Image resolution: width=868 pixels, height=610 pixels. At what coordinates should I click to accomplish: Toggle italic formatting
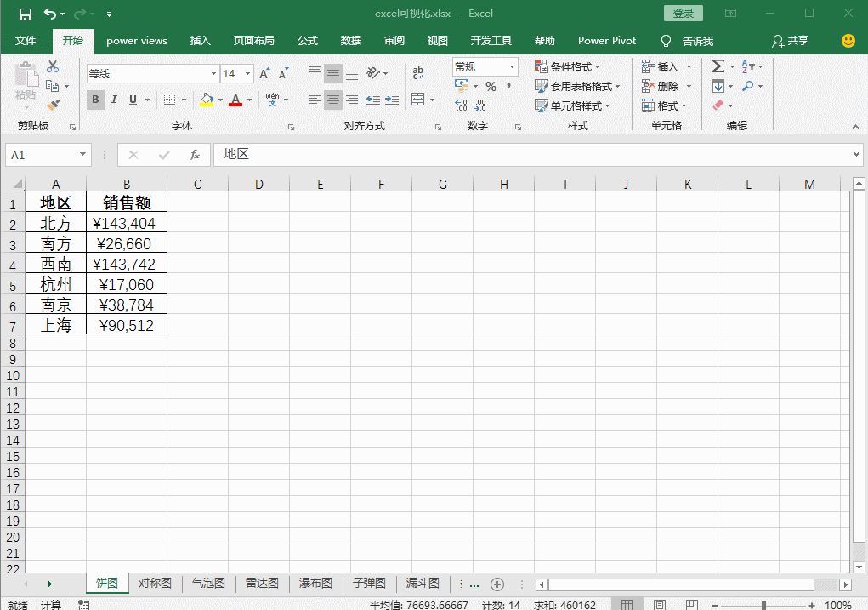pos(113,100)
